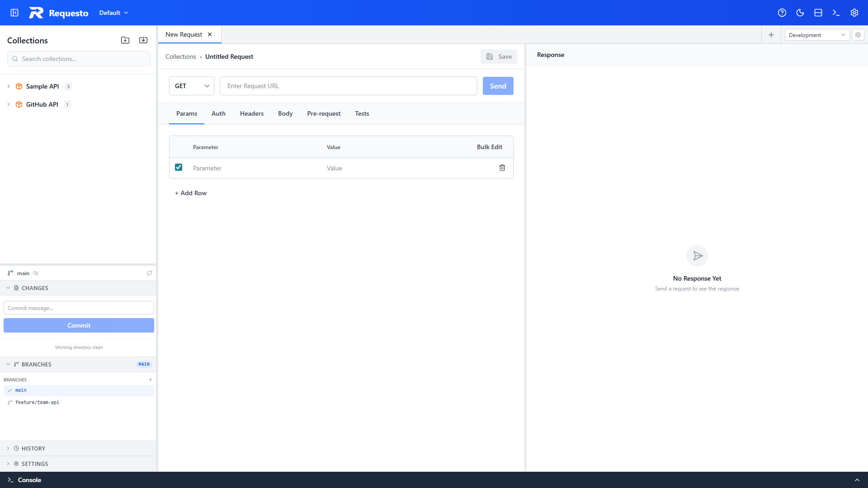Open the terminal icon in header
The height and width of the screenshot is (488, 868).
[x=836, y=13]
